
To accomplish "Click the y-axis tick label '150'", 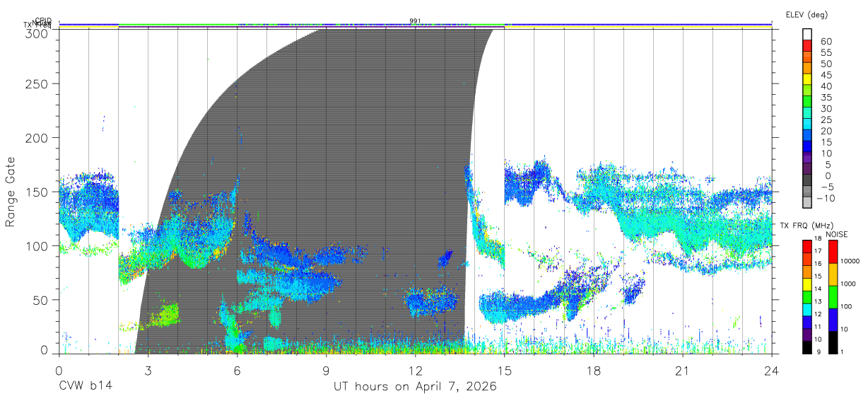I will click(x=37, y=192).
